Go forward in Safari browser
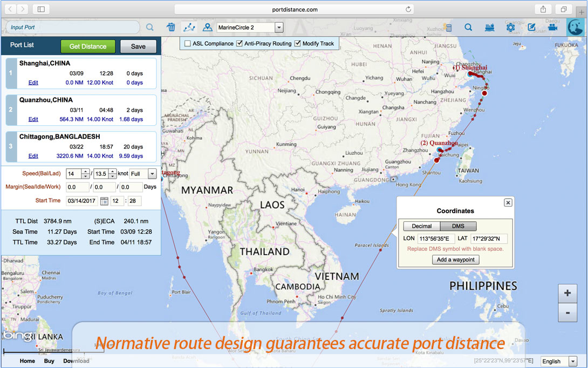Viewport: 588px width, 368px height. click(23, 9)
